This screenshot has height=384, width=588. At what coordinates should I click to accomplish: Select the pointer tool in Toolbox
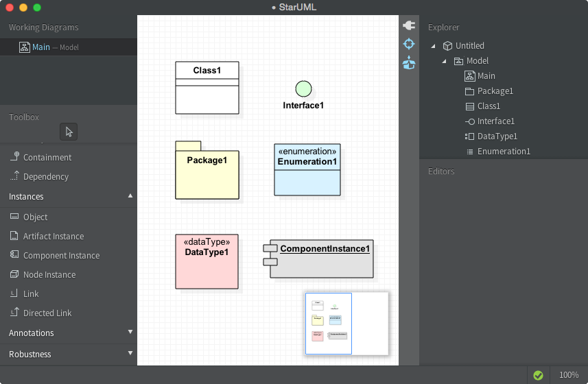pyautogui.click(x=69, y=132)
